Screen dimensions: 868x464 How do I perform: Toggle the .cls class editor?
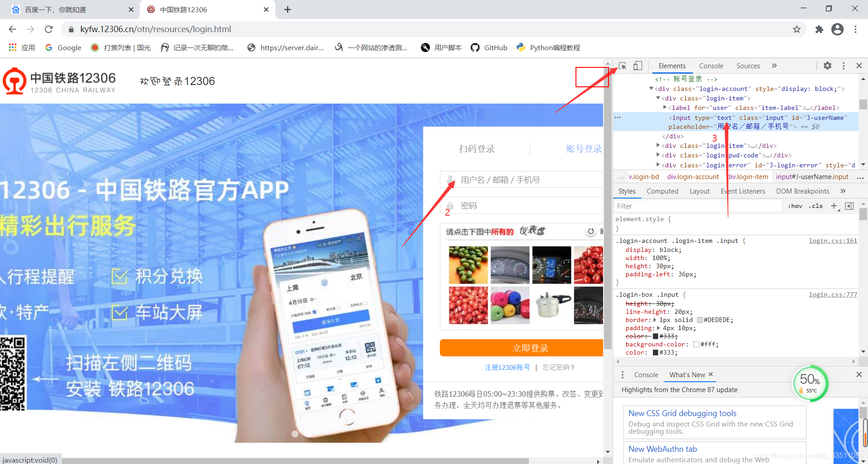tap(816, 206)
